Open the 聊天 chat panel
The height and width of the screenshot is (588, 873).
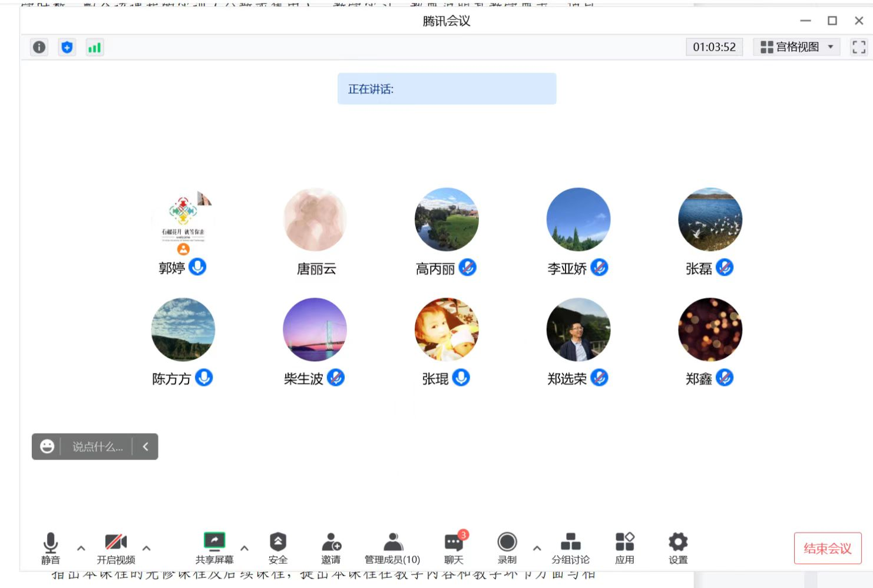(x=454, y=547)
